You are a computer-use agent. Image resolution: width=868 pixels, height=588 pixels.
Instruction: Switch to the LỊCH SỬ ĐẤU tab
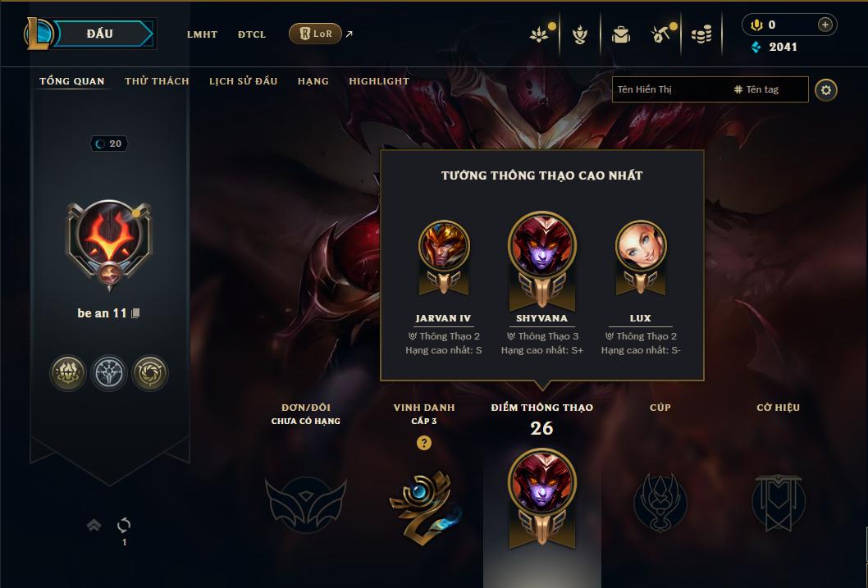pos(243,81)
